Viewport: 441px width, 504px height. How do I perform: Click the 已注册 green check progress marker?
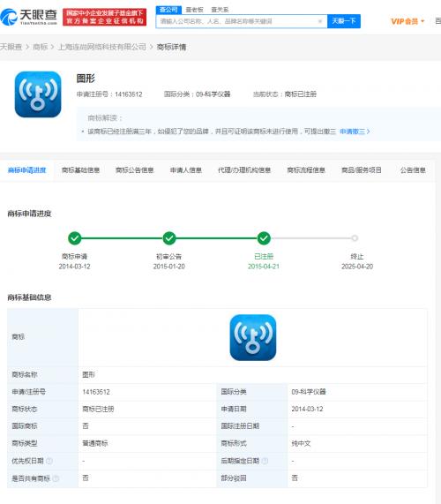(264, 238)
